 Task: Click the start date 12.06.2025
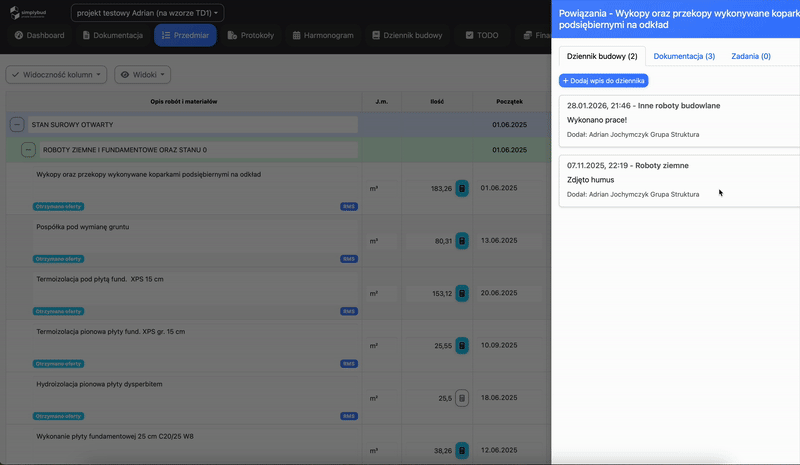(499, 450)
